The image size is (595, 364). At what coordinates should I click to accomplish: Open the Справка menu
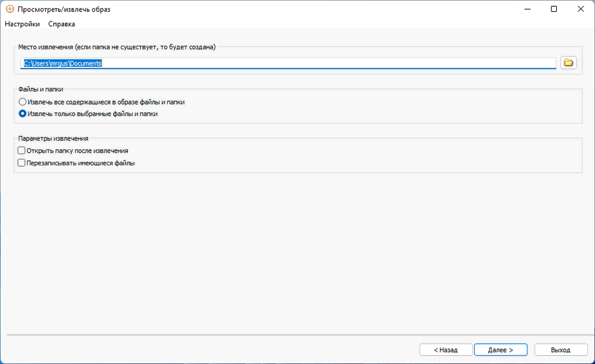click(61, 24)
